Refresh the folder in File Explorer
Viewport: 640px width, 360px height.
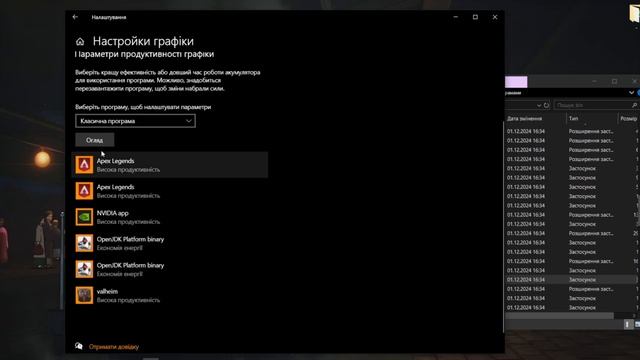click(546, 105)
